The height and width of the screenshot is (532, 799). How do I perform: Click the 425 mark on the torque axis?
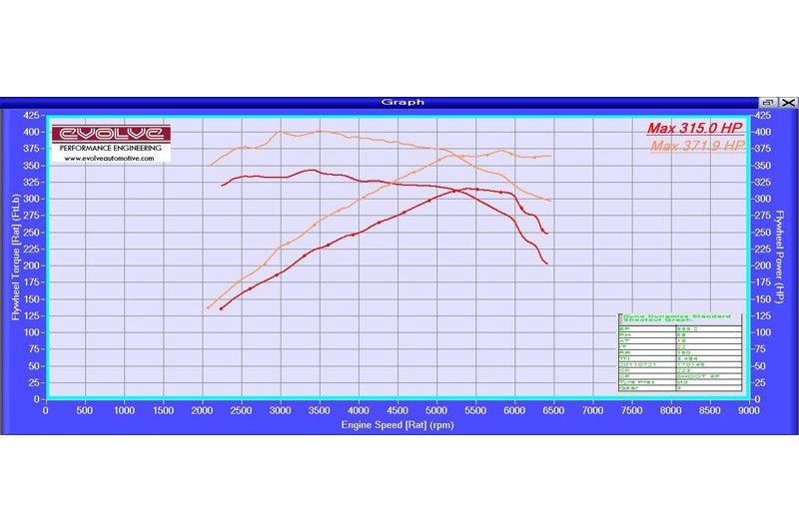pos(30,118)
